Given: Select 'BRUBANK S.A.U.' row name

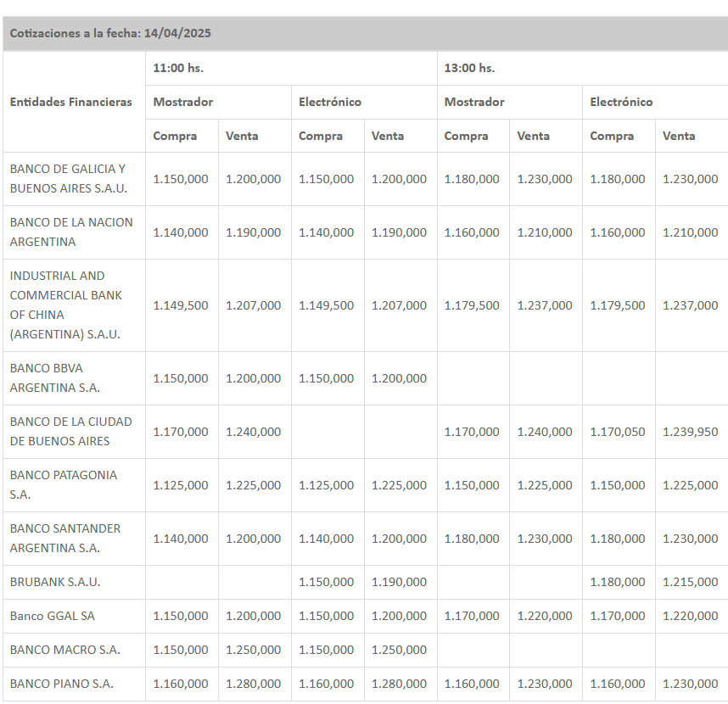Looking at the screenshot, I should coord(55,582).
